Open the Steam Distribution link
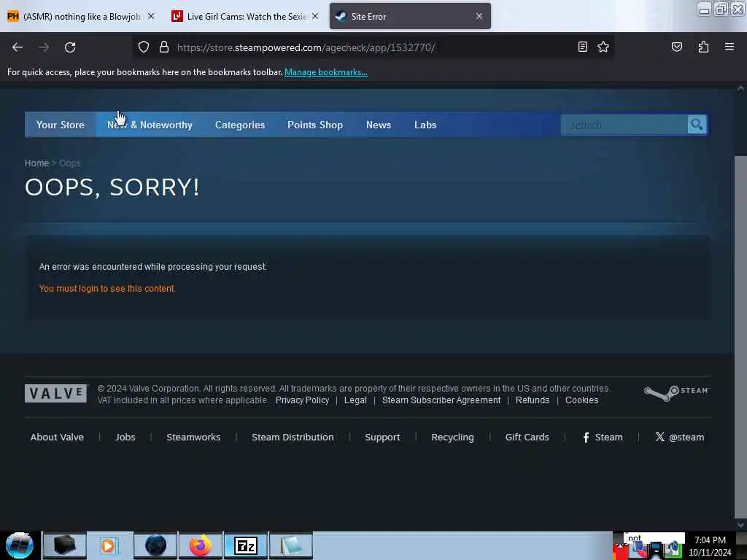 (x=293, y=437)
